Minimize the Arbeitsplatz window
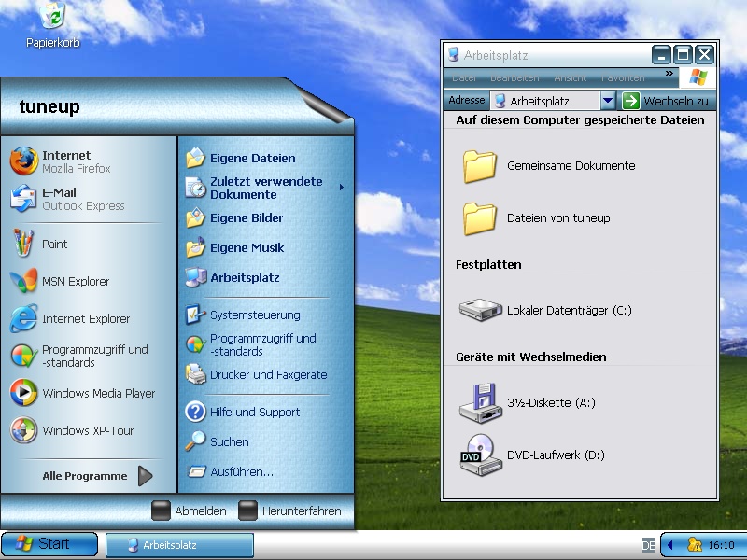The image size is (747, 560). tap(661, 55)
